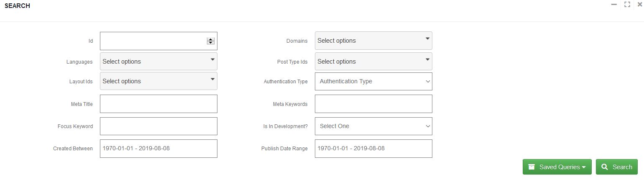
Task: Expand the Search panel to fullscreen
Action: point(627,5)
